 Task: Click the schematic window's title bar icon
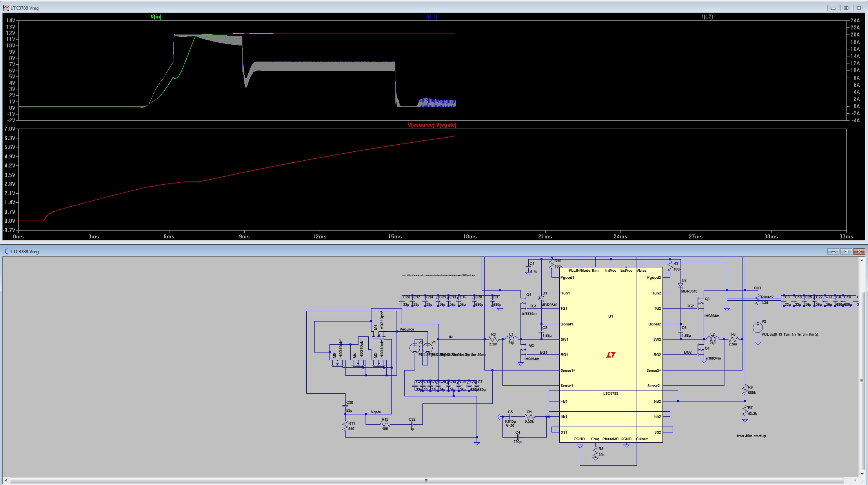click(6, 251)
